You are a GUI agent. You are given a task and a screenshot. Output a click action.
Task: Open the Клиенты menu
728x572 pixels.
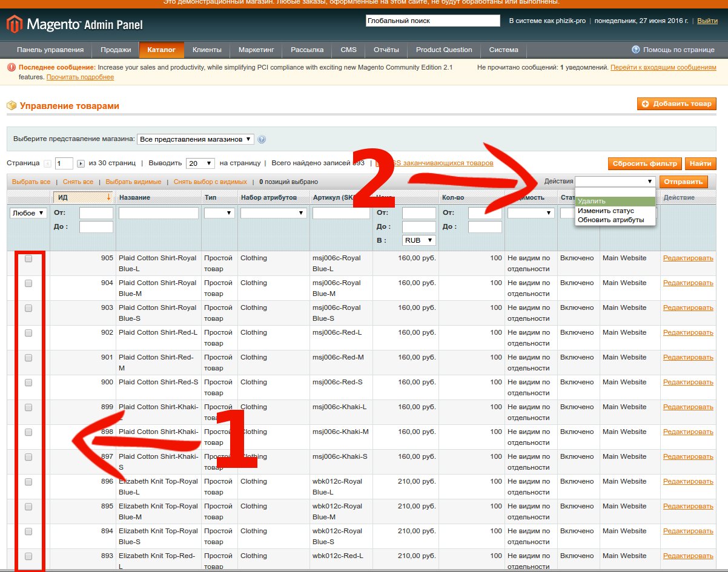pos(207,50)
